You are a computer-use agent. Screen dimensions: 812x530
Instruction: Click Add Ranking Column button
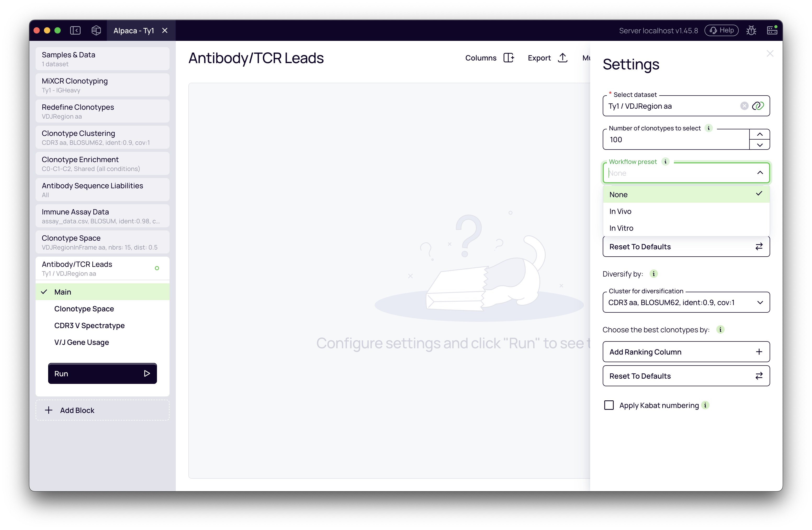coord(686,352)
